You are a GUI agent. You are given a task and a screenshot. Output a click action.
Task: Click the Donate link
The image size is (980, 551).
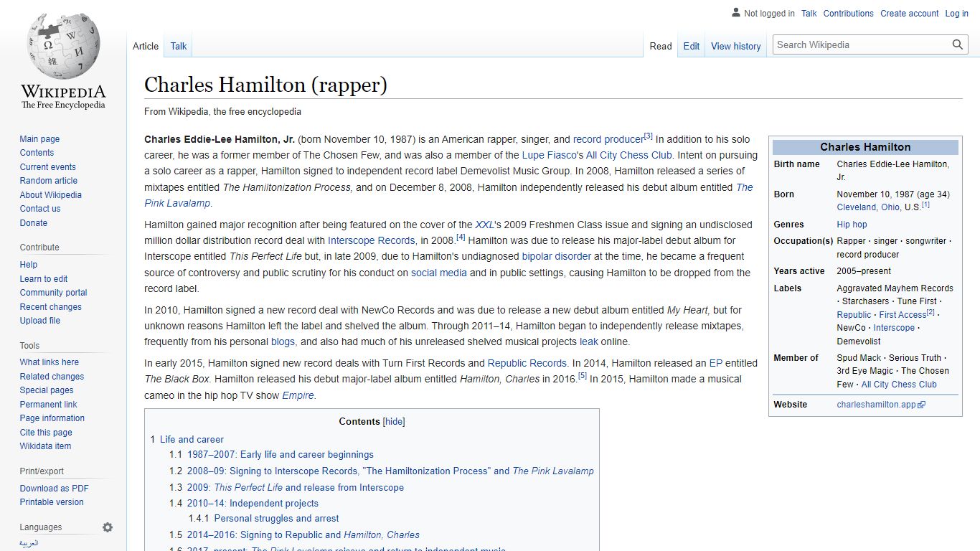34,223
